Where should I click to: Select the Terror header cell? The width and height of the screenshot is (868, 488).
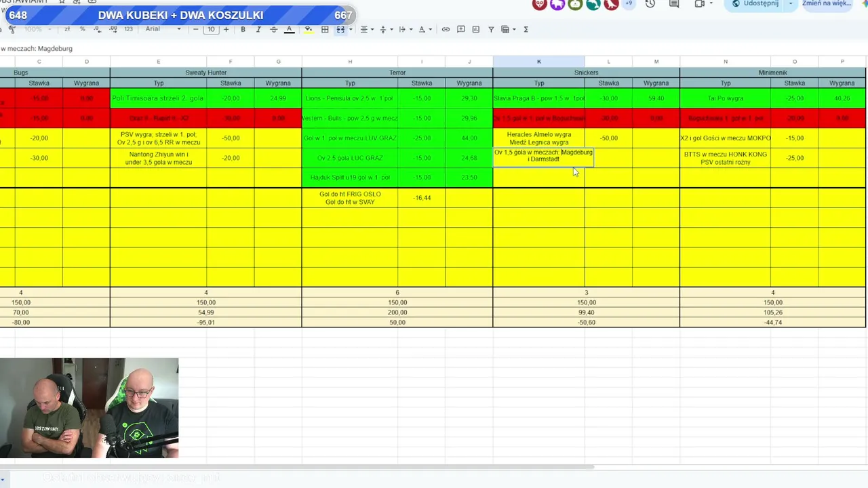[397, 73]
